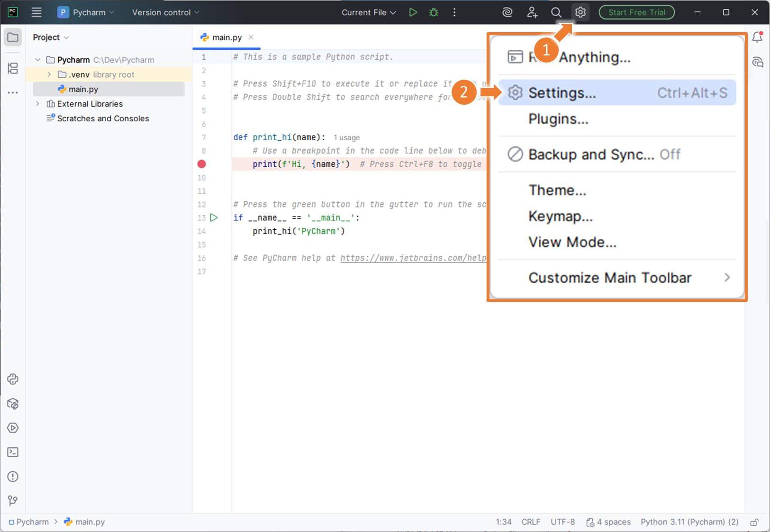Open the Version control dropdown

[x=166, y=12]
